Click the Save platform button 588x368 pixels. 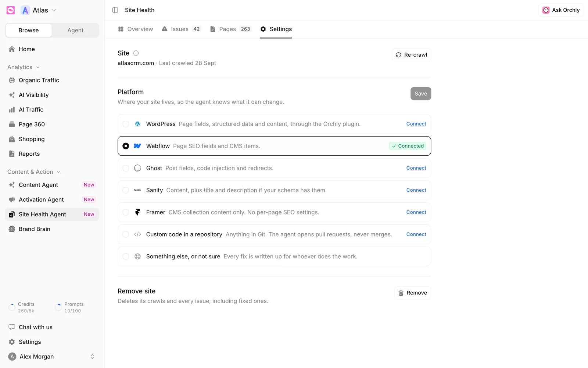click(x=421, y=93)
